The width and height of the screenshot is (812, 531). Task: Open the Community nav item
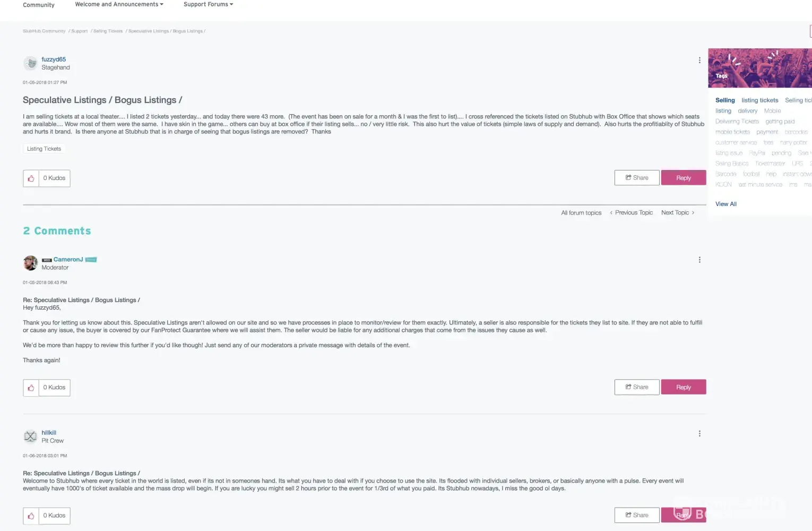click(39, 5)
